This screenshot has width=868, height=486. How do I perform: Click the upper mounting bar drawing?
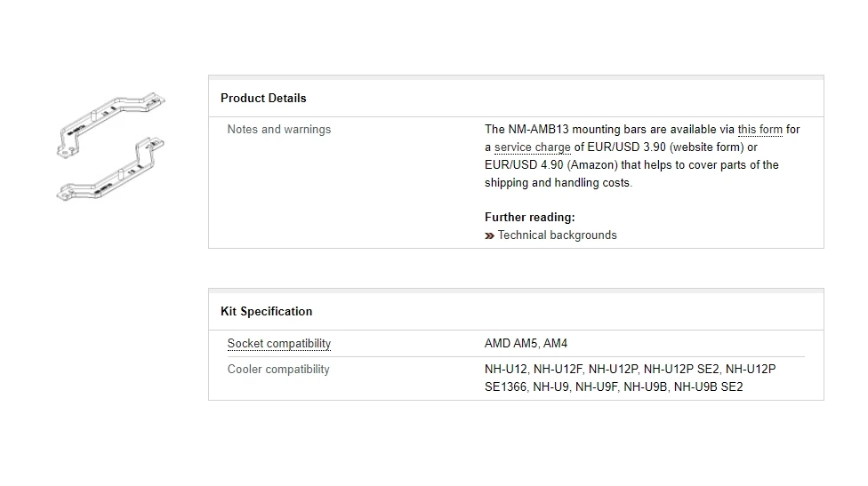point(110,124)
